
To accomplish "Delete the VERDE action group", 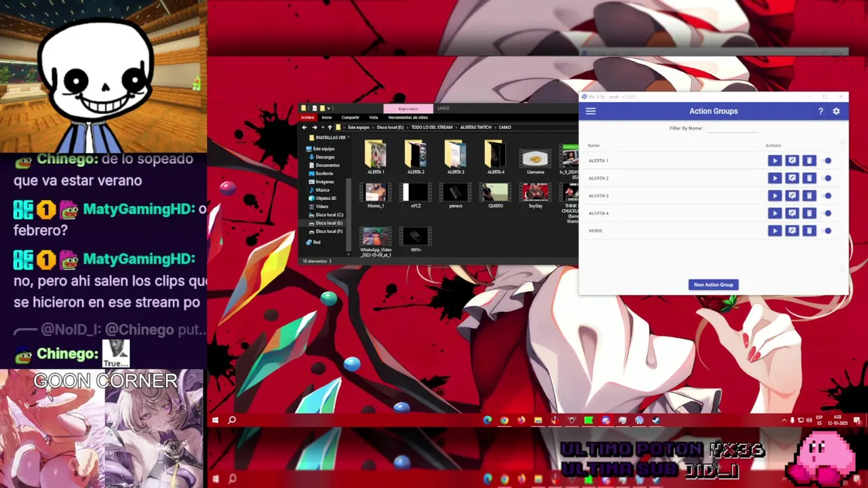I will (x=809, y=231).
